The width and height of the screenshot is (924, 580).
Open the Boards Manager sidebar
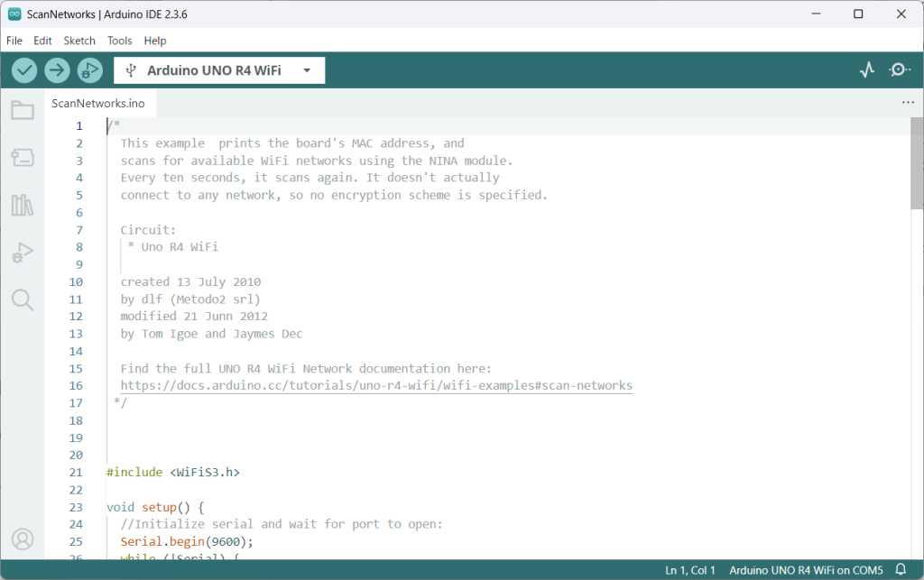pyautogui.click(x=23, y=158)
